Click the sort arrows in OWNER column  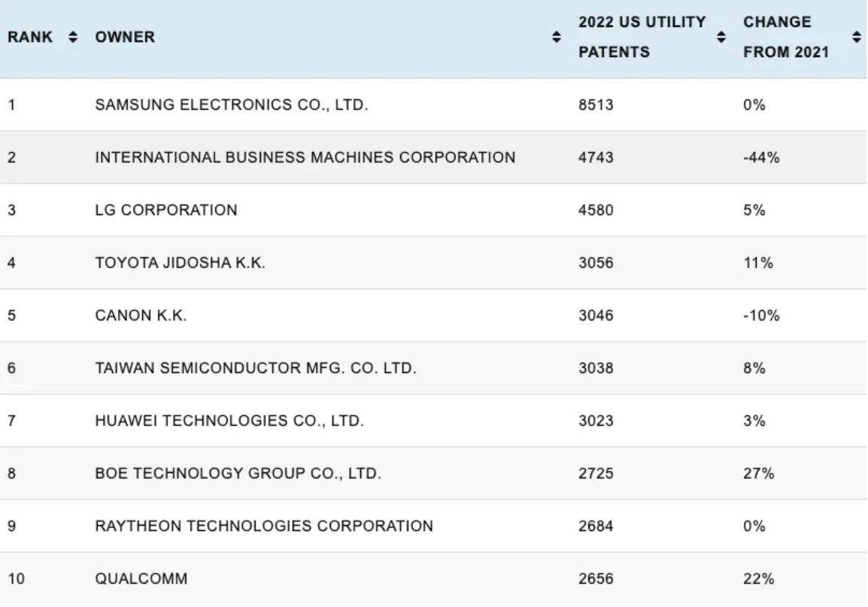tap(557, 38)
